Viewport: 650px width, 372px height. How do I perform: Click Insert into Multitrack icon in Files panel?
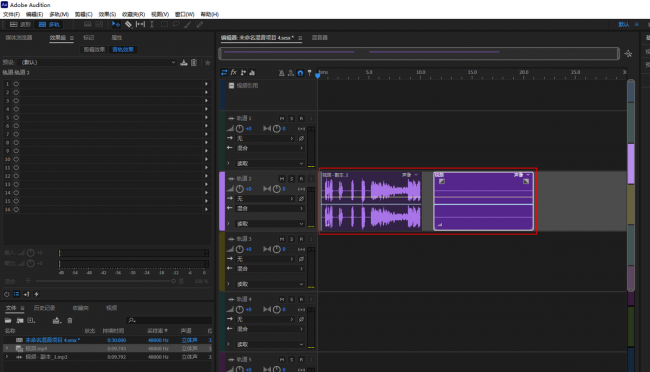pyautogui.click(x=56, y=321)
